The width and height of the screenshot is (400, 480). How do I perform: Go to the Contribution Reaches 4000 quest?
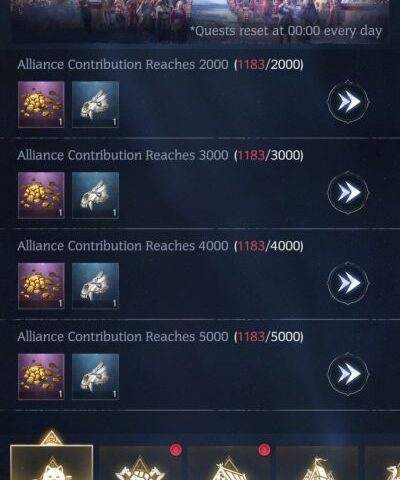coord(348,283)
